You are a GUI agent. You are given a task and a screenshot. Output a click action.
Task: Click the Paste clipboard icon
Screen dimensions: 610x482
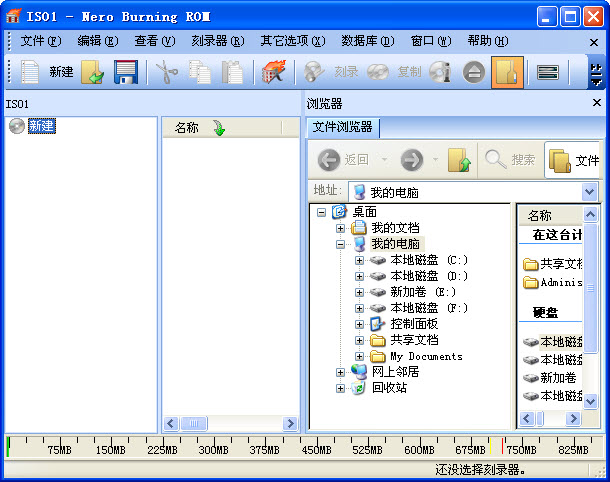[232, 72]
